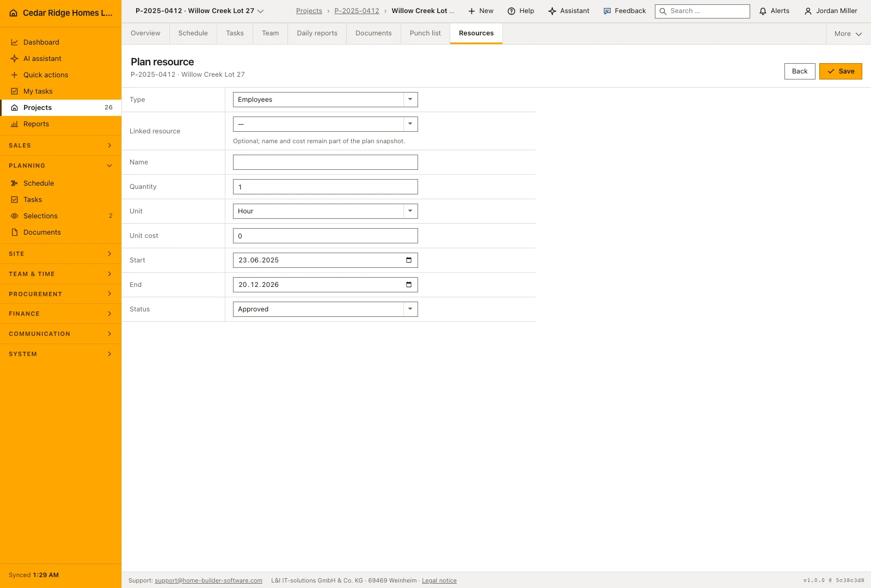Click the Back button
Viewport: 871px width, 588px height.
(800, 71)
